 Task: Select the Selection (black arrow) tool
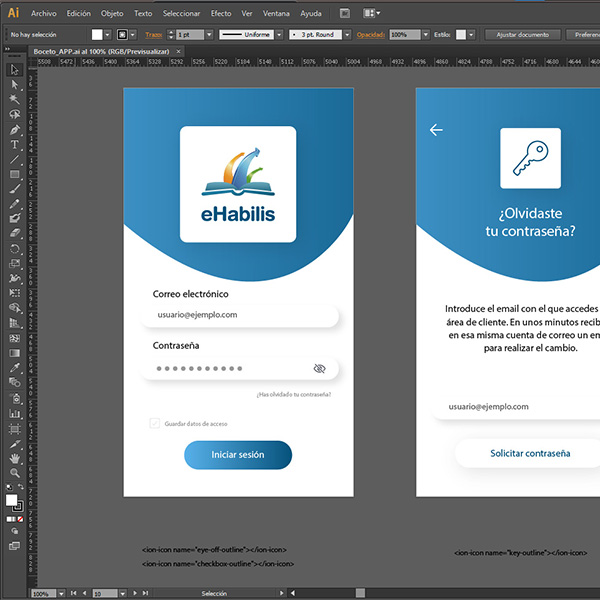15,70
